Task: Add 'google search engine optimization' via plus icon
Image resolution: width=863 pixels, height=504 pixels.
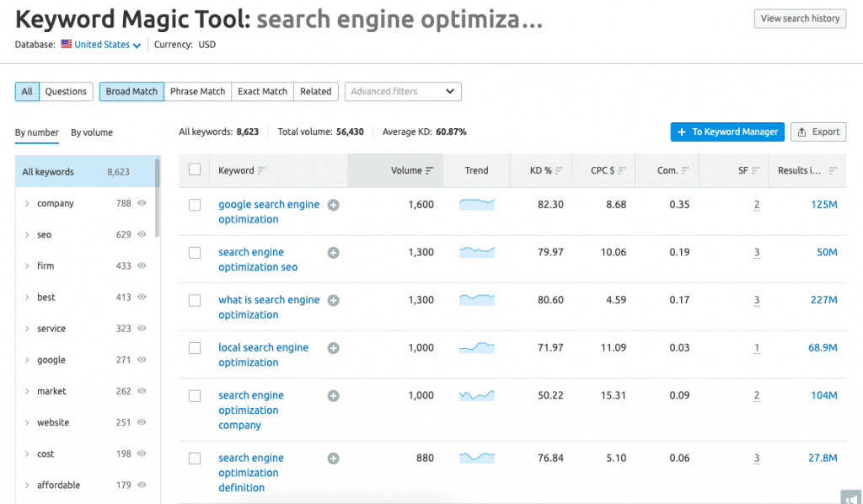Action: click(x=333, y=205)
